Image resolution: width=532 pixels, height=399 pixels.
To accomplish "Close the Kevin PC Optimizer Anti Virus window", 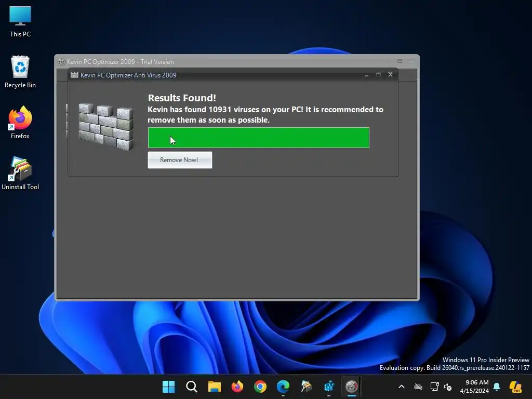I will pos(390,74).
